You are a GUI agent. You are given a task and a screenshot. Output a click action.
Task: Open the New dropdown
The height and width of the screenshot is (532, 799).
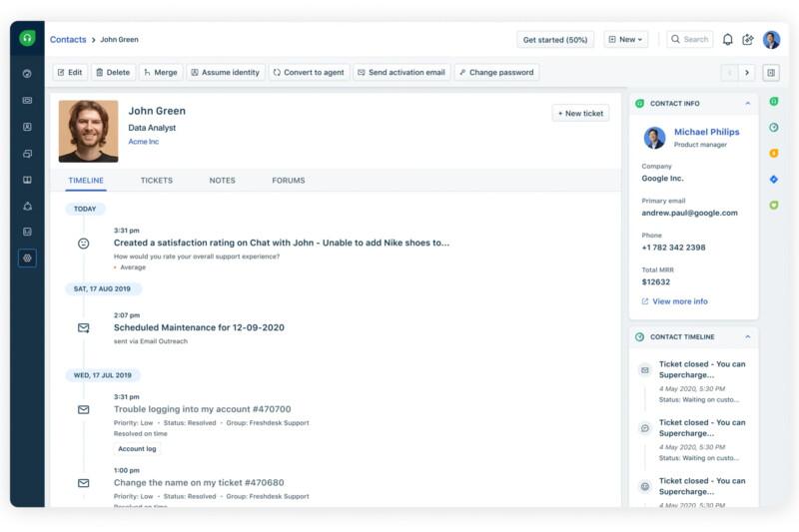626,39
